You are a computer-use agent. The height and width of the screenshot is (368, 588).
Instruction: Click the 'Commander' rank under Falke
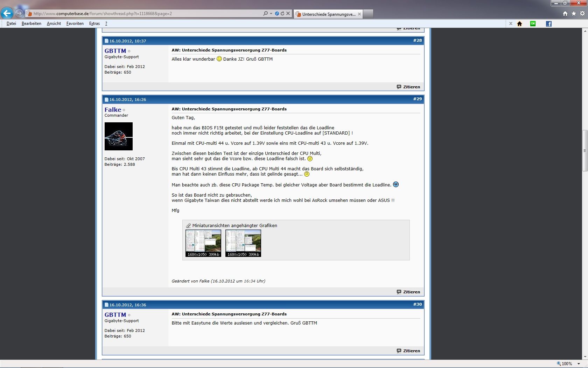click(116, 115)
